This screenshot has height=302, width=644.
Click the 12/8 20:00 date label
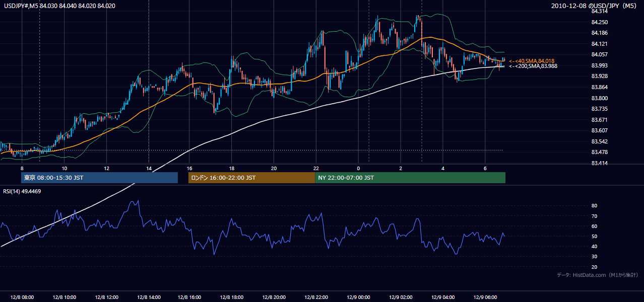point(274,297)
